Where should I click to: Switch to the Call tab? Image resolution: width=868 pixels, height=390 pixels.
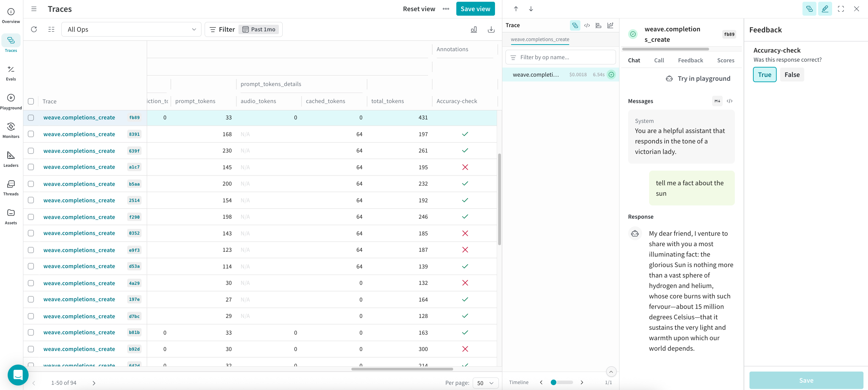click(x=659, y=60)
